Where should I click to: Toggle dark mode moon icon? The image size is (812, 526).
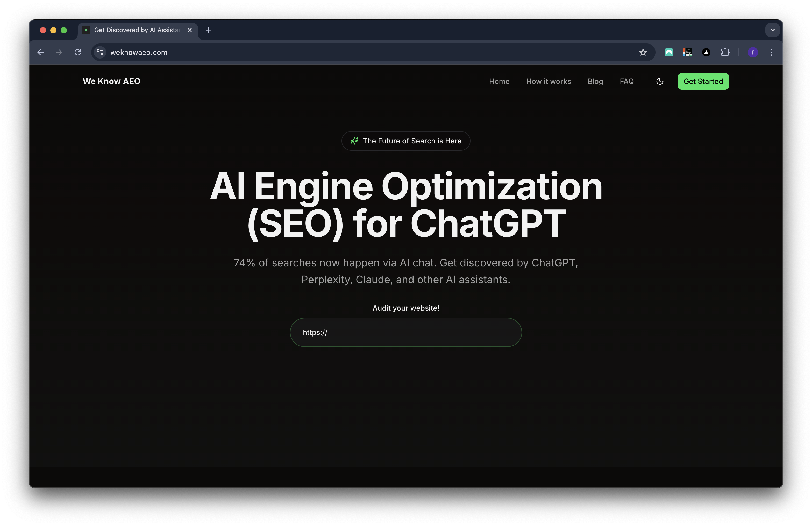(659, 82)
